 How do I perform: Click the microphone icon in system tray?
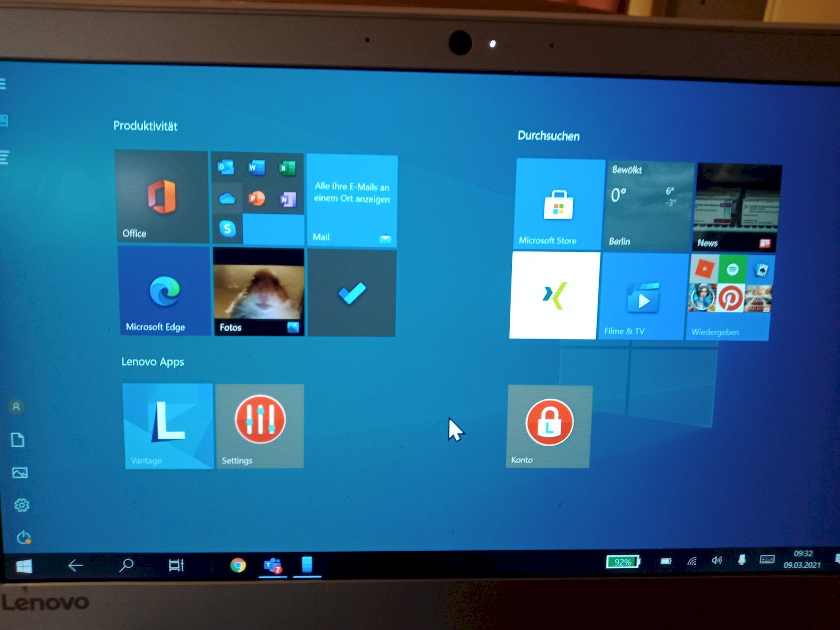click(x=742, y=560)
